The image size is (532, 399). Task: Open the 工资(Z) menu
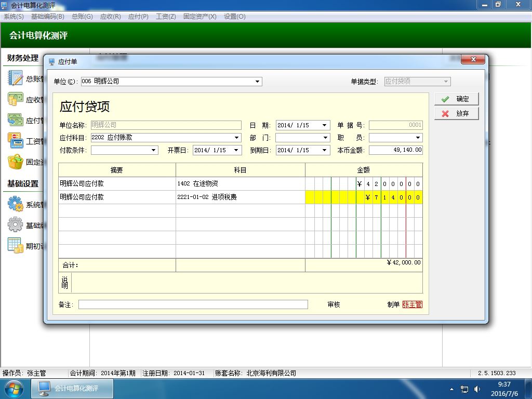click(166, 17)
